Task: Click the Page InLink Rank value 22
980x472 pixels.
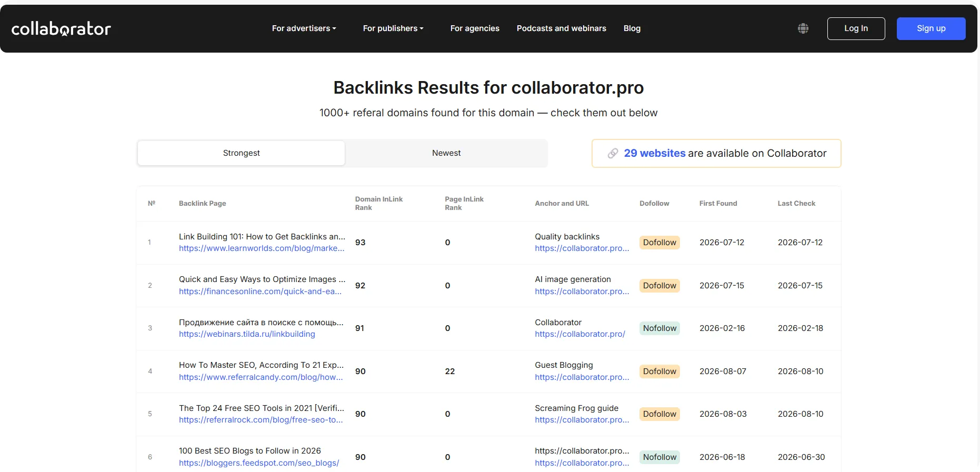Action: pyautogui.click(x=449, y=371)
